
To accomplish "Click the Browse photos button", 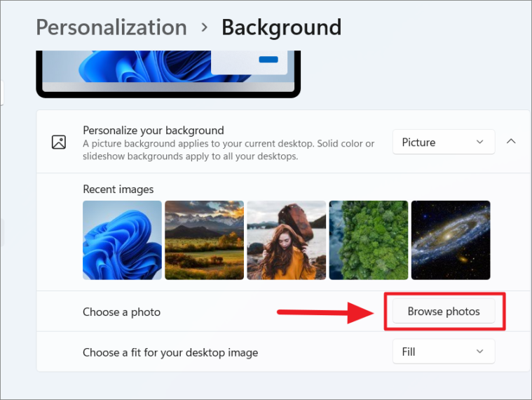I will 444,312.
